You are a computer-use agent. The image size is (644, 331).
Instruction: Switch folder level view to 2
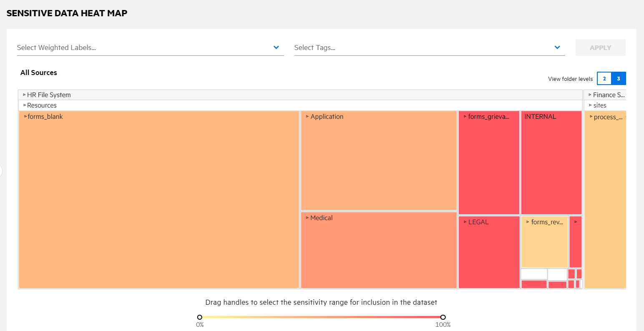[x=604, y=78]
